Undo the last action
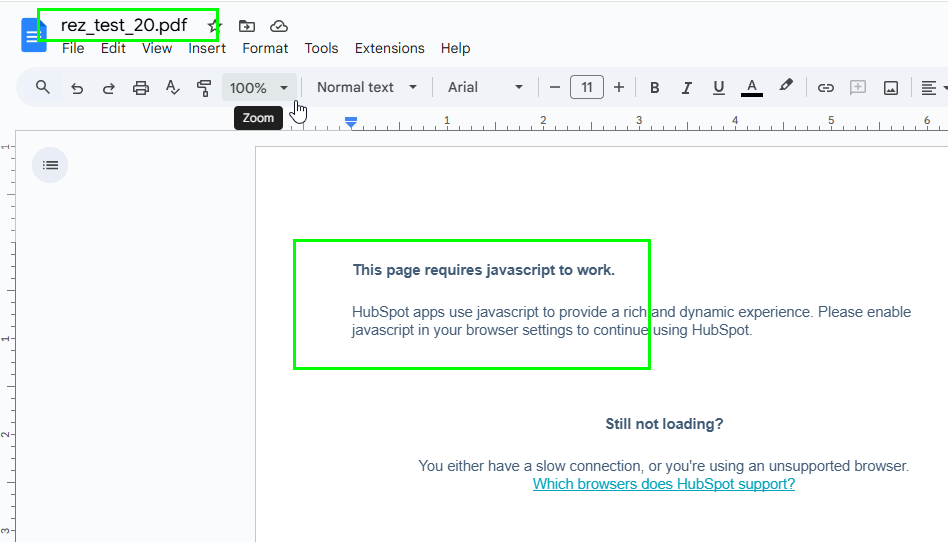The height and width of the screenshot is (542, 948). click(77, 88)
